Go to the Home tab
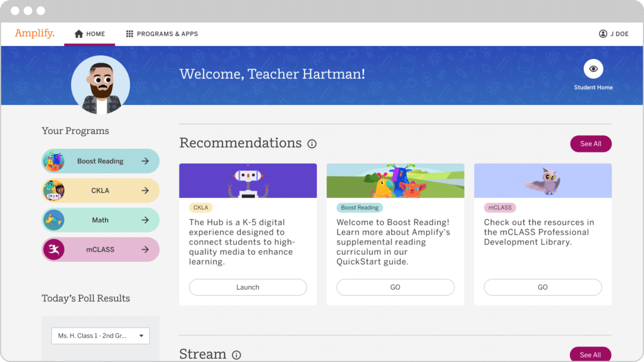644x362 pixels. 90,34
